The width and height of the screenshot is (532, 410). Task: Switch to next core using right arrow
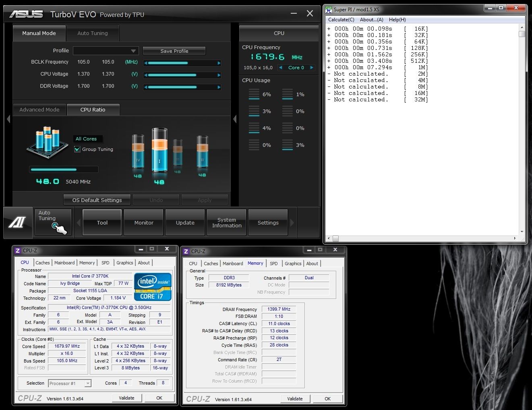point(311,68)
